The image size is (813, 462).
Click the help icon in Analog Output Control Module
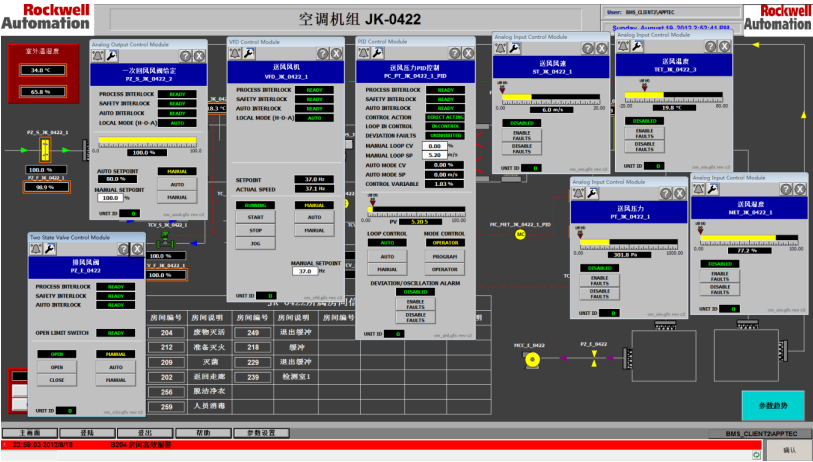(184, 55)
